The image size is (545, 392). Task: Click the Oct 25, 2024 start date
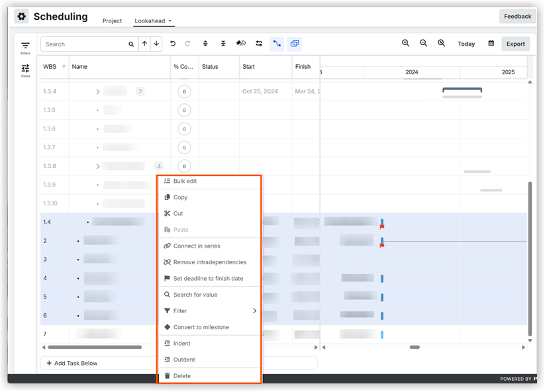(x=260, y=91)
